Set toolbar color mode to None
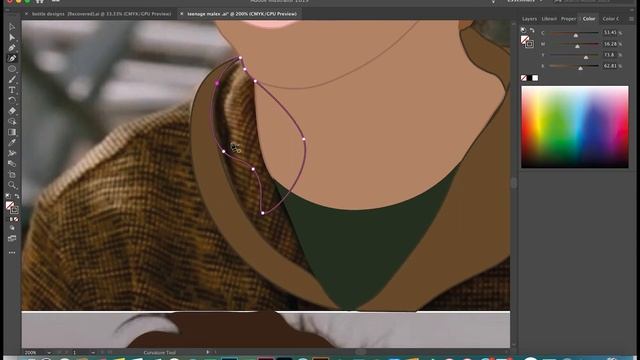This screenshot has height=360, width=640. 16,220
